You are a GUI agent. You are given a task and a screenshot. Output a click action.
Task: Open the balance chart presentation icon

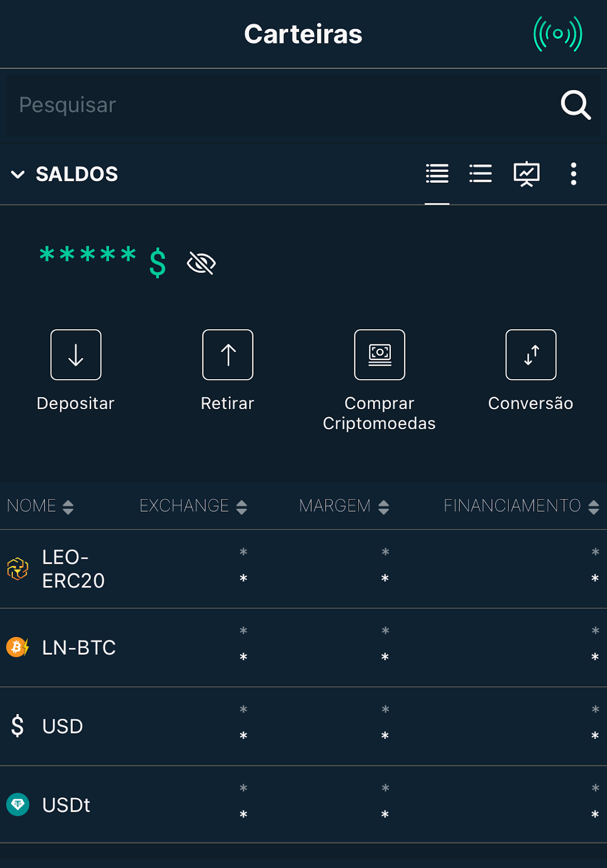527,174
